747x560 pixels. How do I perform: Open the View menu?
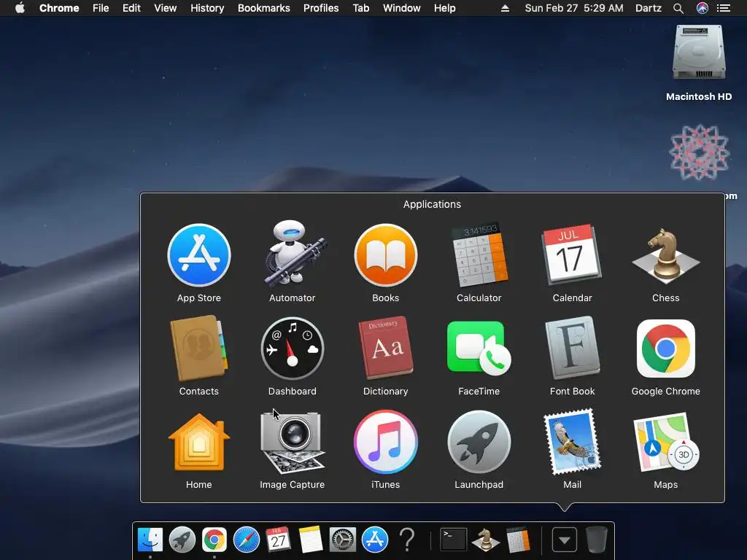pos(166,8)
